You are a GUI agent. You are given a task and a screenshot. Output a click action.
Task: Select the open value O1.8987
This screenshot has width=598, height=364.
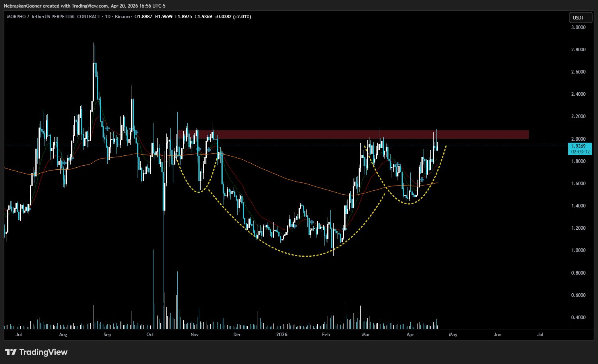144,17
